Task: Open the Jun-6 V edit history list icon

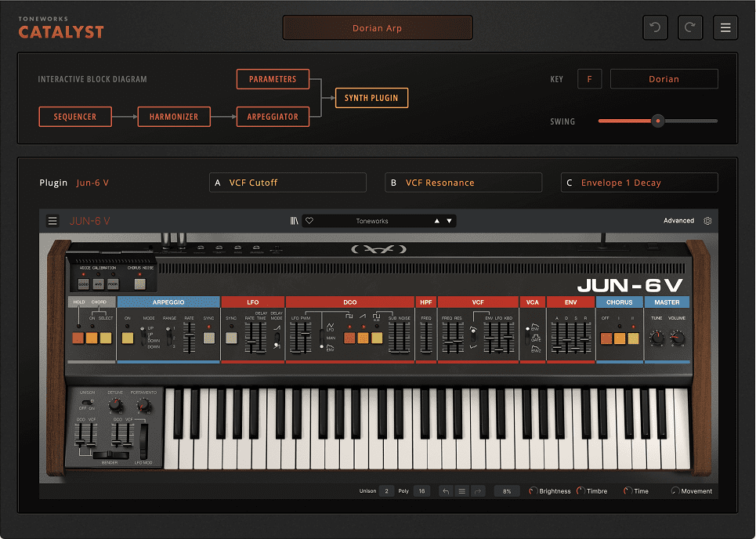Action: pos(462,491)
